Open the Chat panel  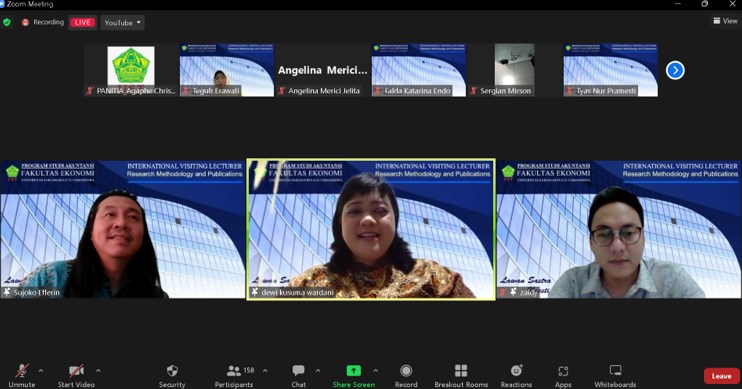[299, 376]
